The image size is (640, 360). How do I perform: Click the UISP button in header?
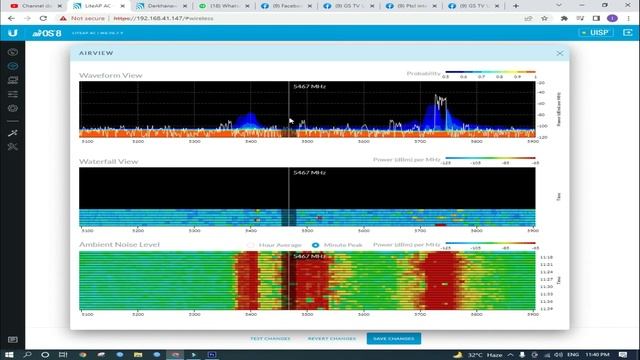(x=596, y=33)
